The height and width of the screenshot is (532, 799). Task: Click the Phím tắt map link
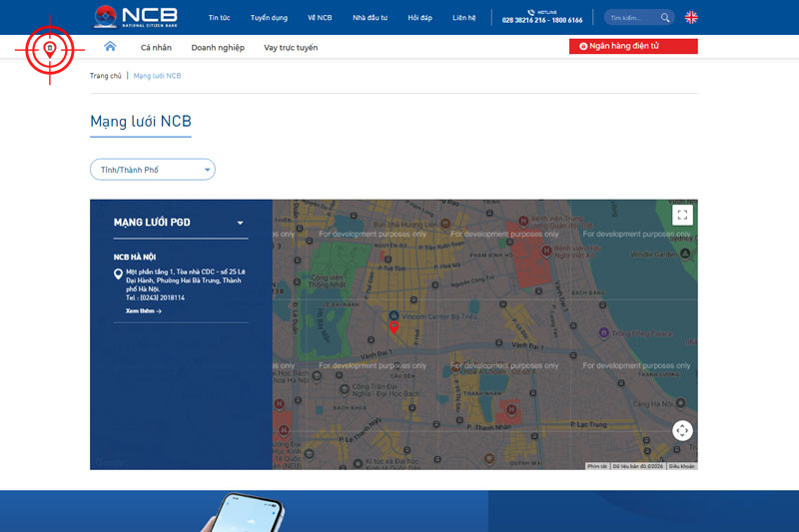coord(596,466)
